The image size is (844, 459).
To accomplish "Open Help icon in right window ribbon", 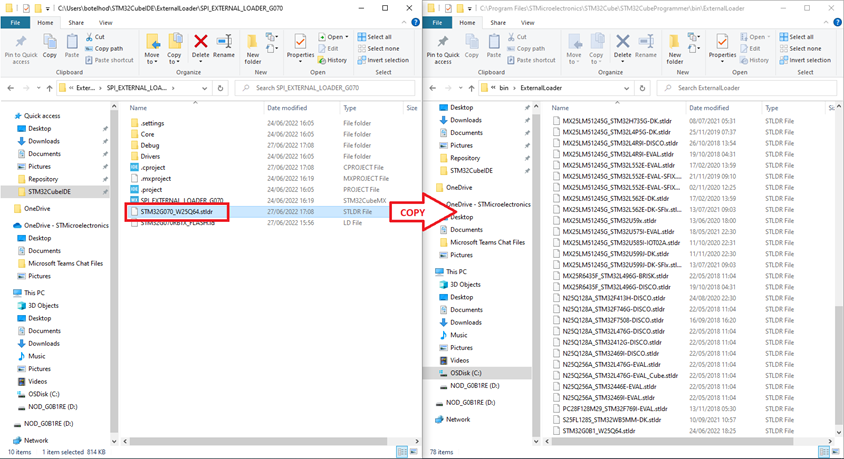I will [835, 22].
